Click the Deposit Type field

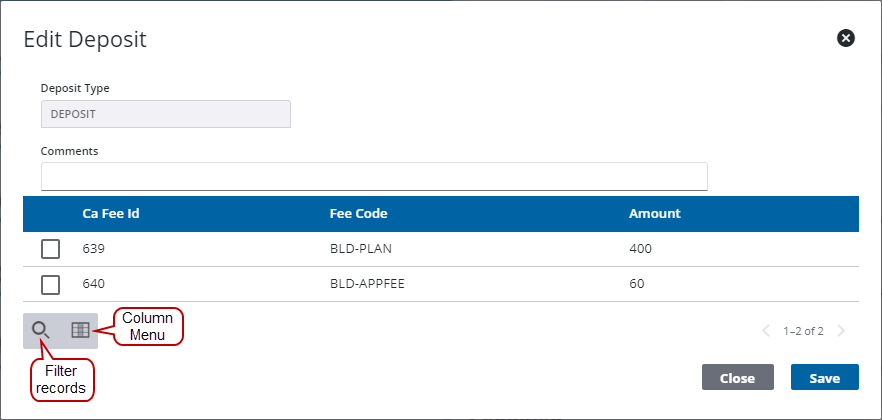click(x=165, y=114)
